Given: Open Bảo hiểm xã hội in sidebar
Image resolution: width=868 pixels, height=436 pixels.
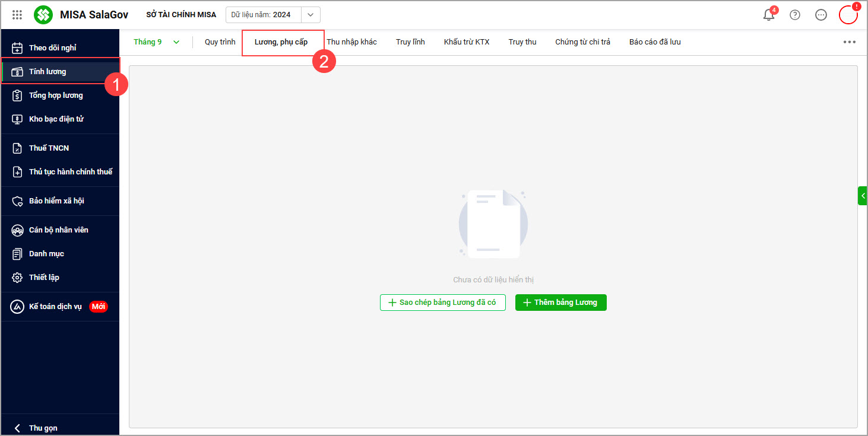Looking at the screenshot, I should click(59, 201).
